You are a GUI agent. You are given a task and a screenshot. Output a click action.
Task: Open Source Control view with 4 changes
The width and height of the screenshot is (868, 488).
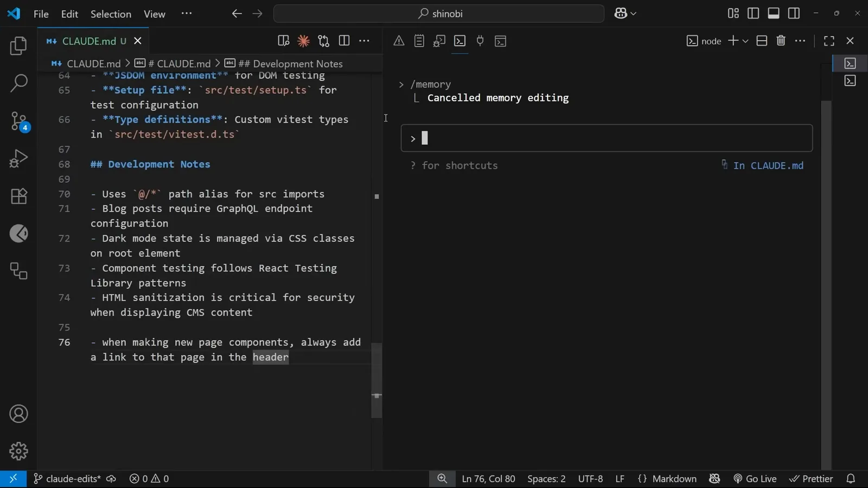[20, 121]
